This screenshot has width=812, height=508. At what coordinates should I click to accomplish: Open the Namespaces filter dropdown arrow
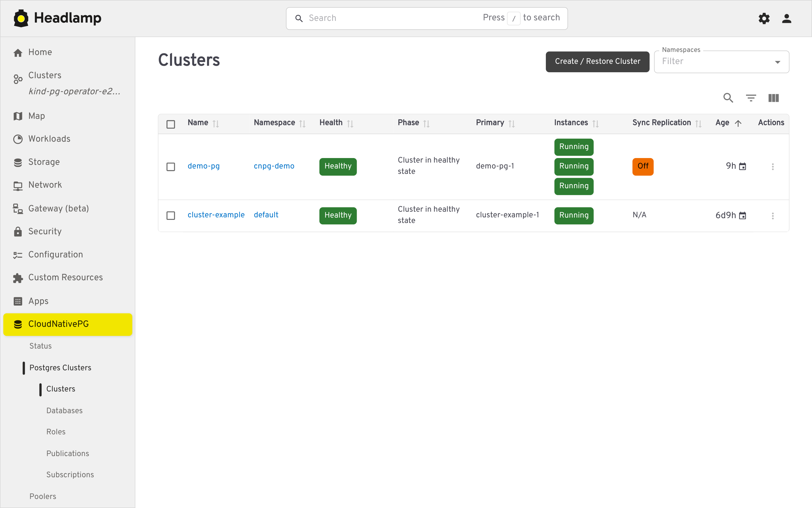[x=777, y=62]
